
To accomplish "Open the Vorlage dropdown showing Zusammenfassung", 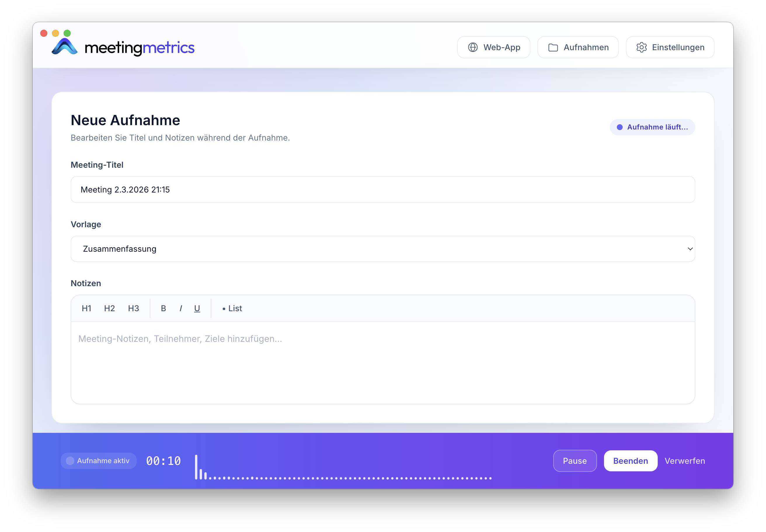I will point(383,249).
